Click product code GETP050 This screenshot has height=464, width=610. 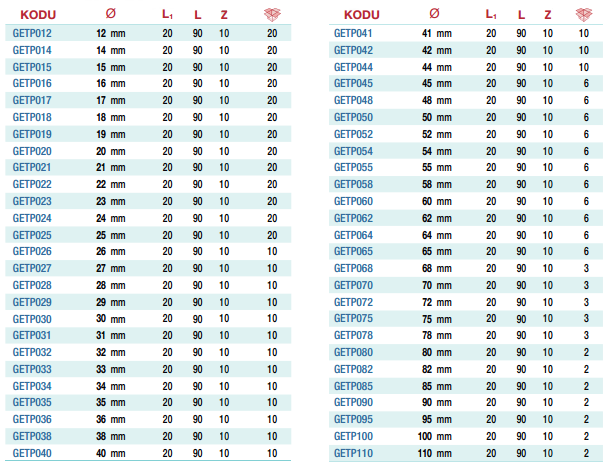353,117
